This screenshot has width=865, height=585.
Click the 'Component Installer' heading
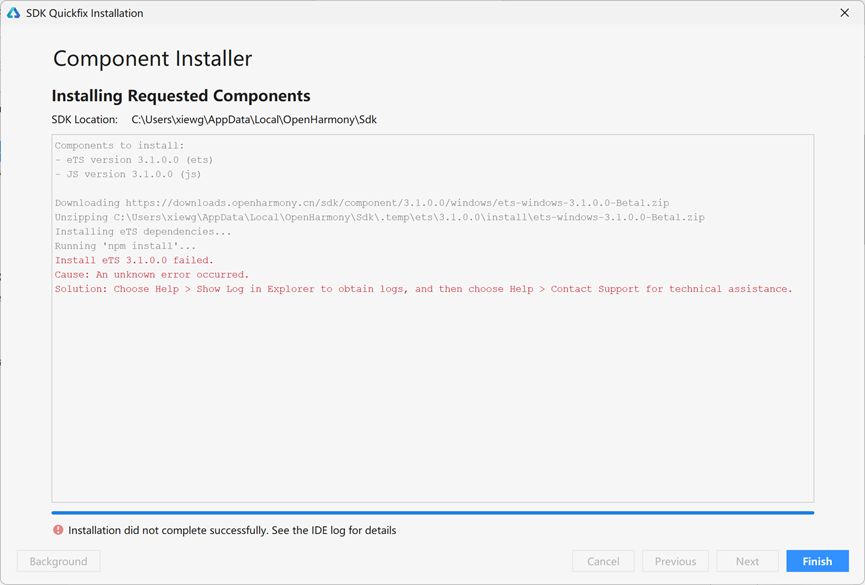(x=152, y=58)
